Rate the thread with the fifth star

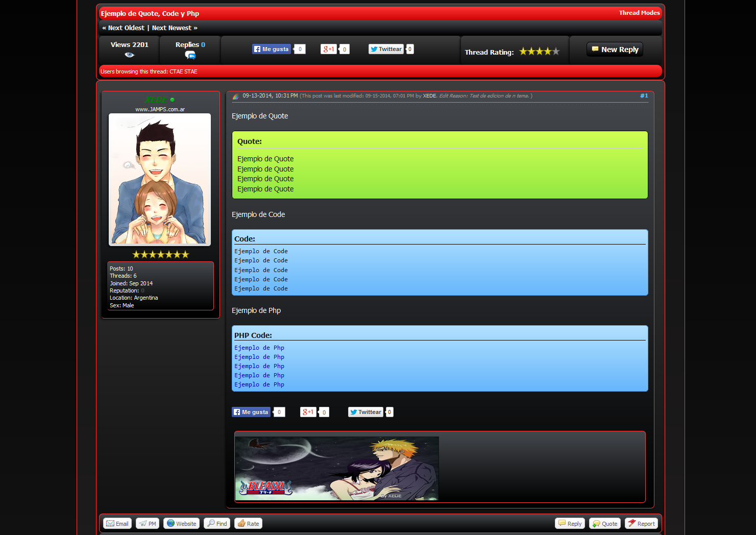556,52
